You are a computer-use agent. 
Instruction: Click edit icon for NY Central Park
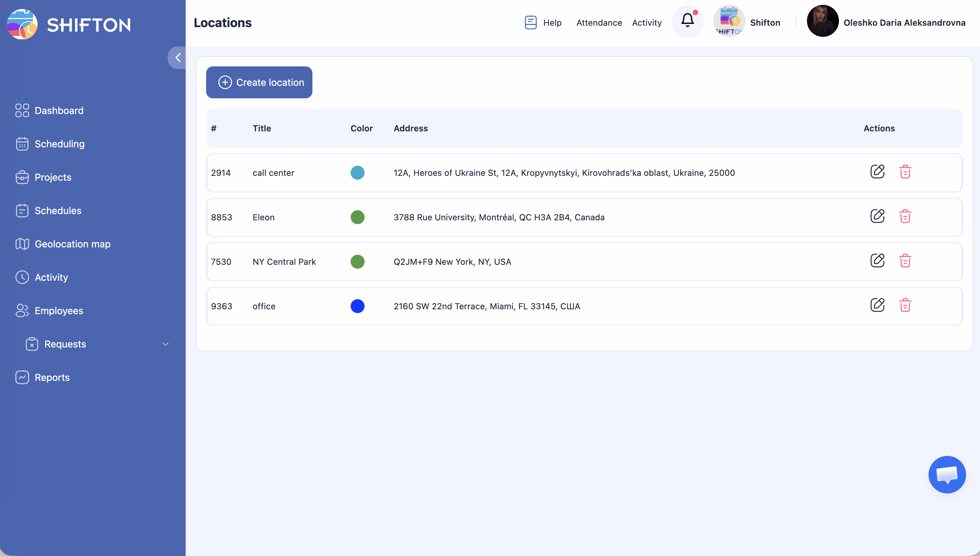877,261
